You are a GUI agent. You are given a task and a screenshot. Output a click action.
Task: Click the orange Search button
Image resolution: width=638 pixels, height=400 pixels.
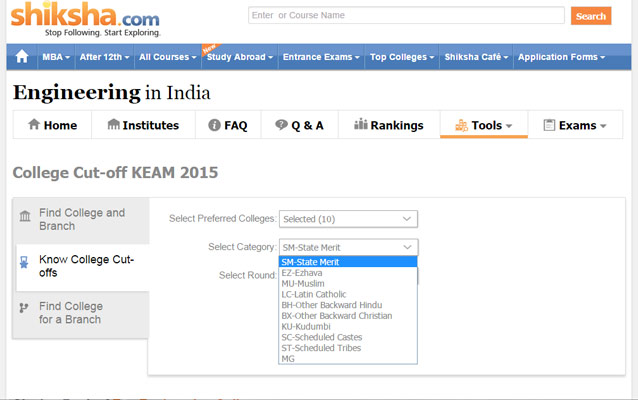pos(590,16)
